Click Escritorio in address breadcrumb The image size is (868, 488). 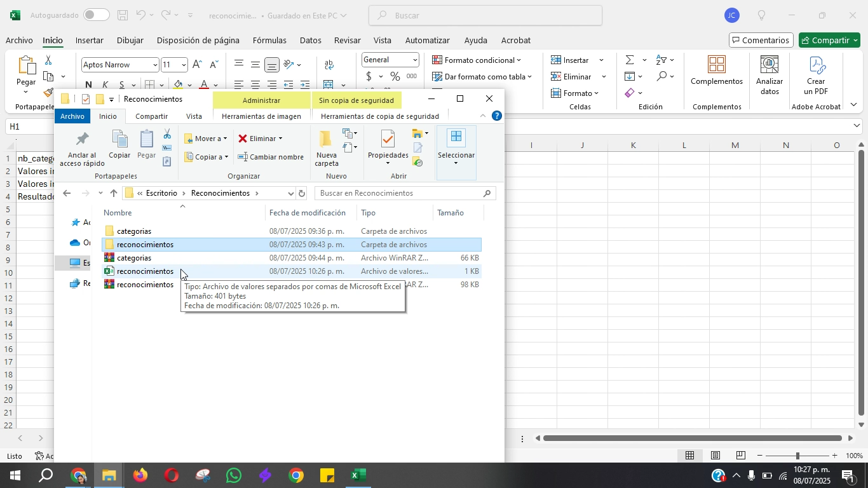[x=161, y=193]
